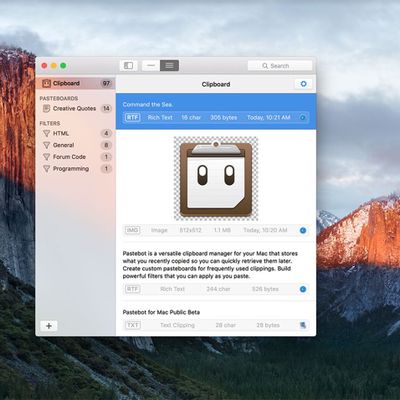Click the 97 count badge next to Clipboard
This screenshot has height=400, width=400.
pos(106,83)
